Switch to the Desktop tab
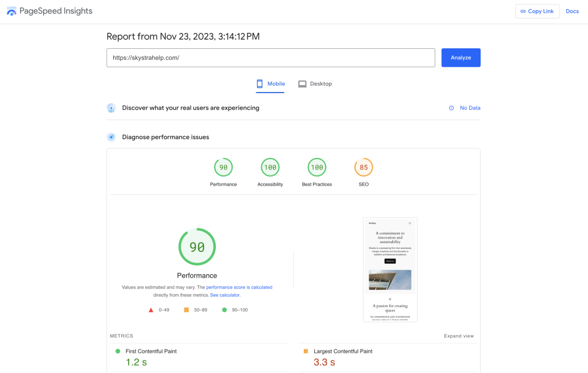Viewport: 588px width, 373px height. tap(315, 84)
